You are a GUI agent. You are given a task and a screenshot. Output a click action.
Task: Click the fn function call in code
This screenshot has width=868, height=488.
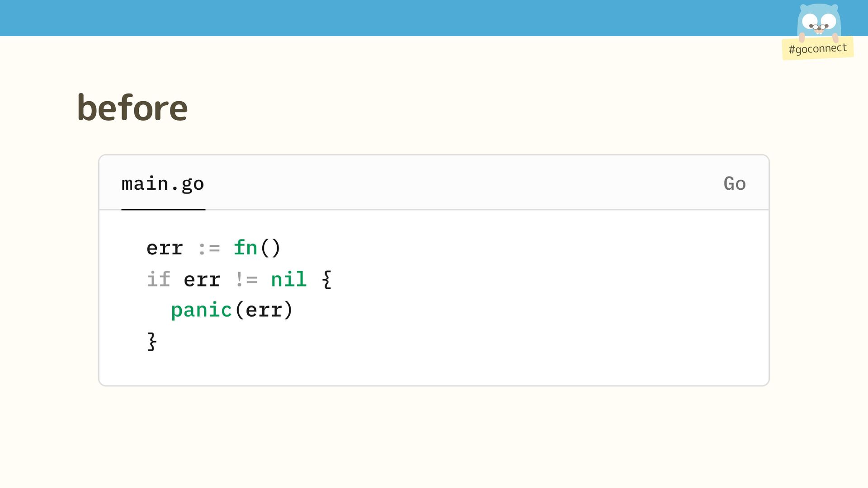click(245, 248)
